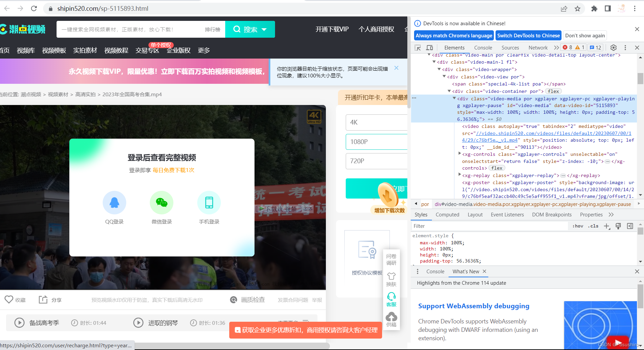Show more style pane tabs chevron
Screen dimensions: 644x350
(x=611, y=215)
